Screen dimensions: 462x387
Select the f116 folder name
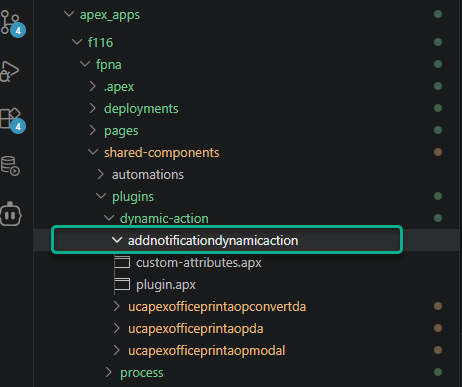point(100,42)
